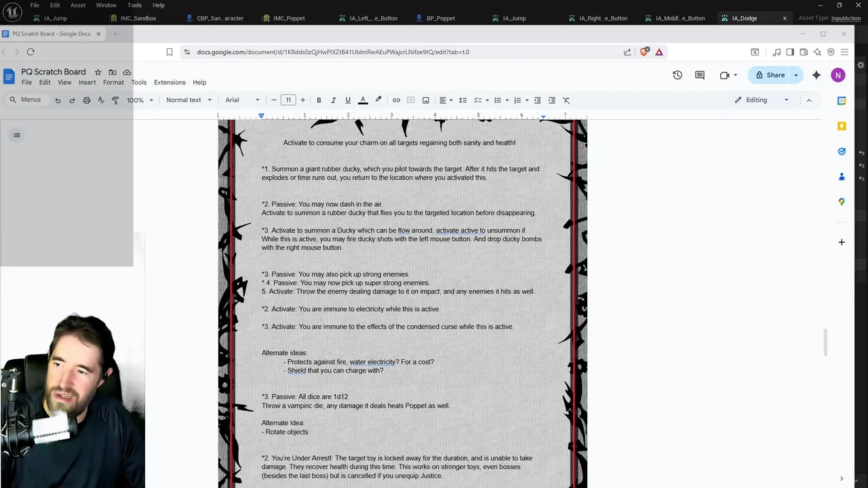Choose text color with the A icon
868x488 pixels.
[x=363, y=100]
